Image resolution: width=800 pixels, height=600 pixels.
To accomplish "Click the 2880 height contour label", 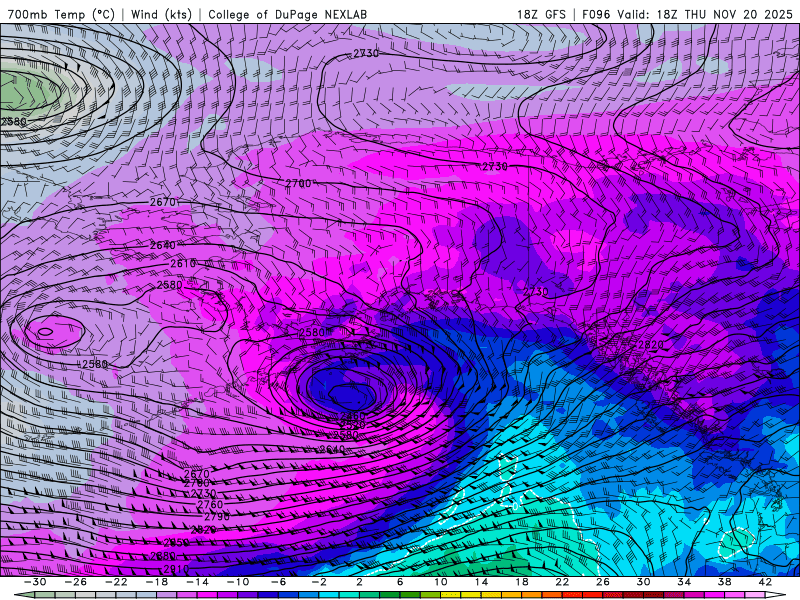I will click(163, 556).
